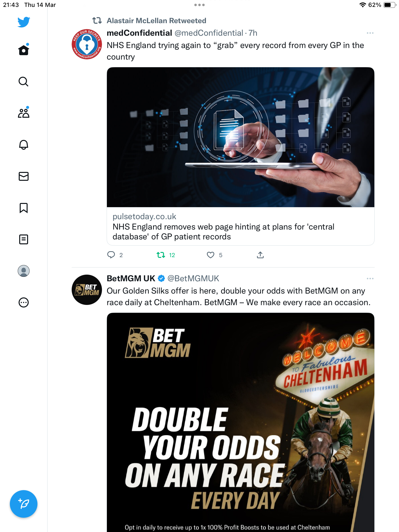This screenshot has height=532, width=399.
Task: View Alastair McLellan Retweeted profile
Action: 156,21
